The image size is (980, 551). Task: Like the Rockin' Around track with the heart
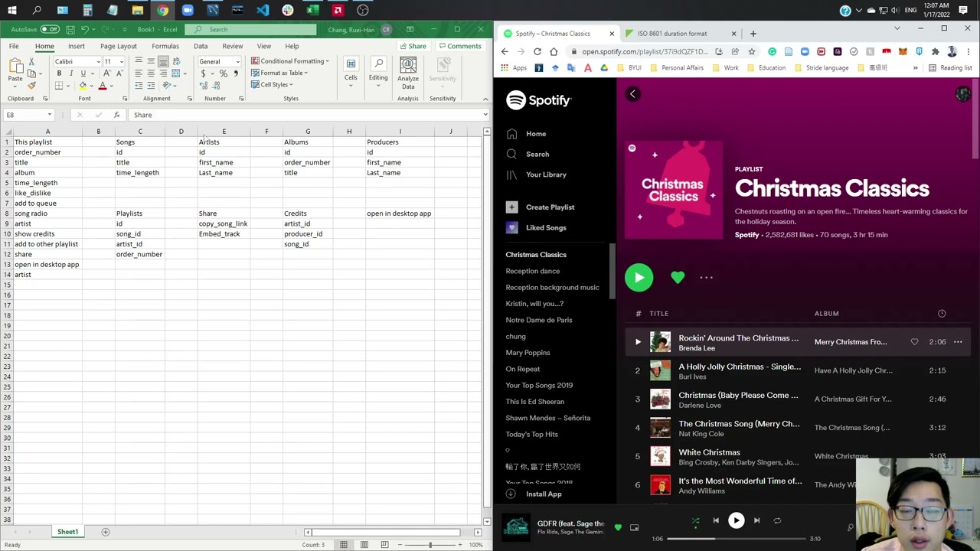point(914,342)
